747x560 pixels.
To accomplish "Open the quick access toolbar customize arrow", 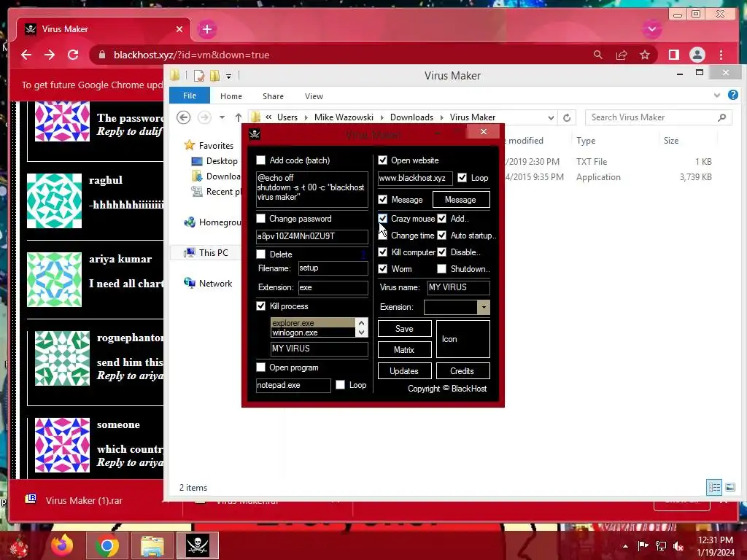I will [228, 76].
